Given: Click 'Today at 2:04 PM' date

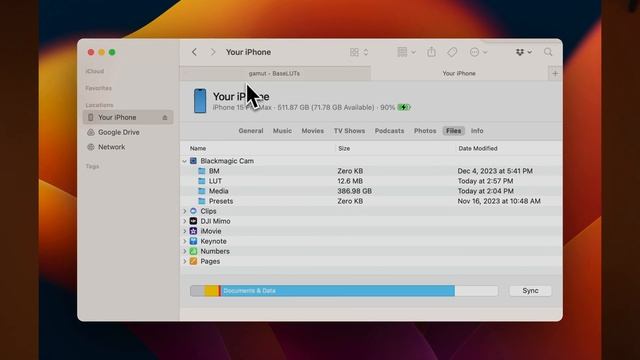Looking at the screenshot, I should (485, 191).
